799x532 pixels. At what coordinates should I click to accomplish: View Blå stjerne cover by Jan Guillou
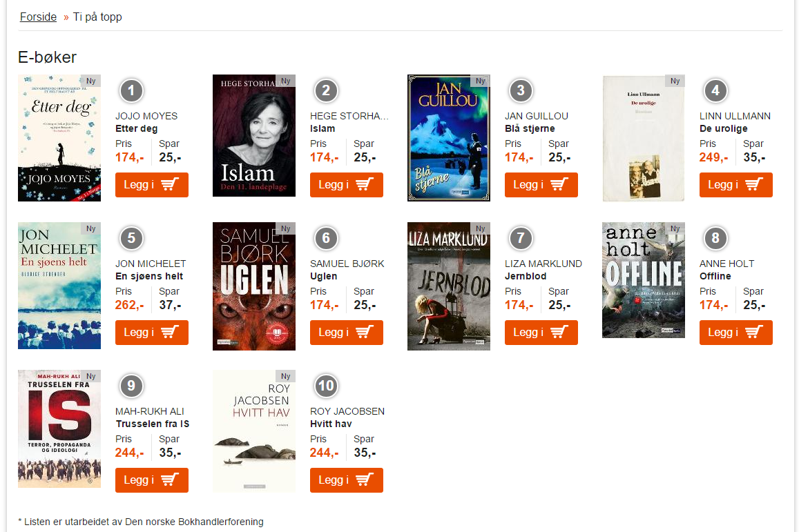pos(448,138)
